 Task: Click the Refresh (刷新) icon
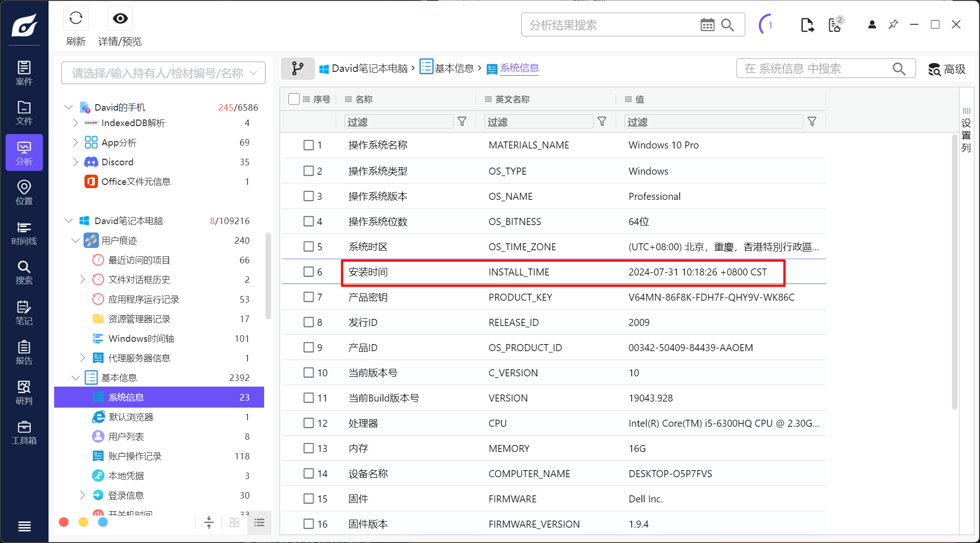point(76,19)
